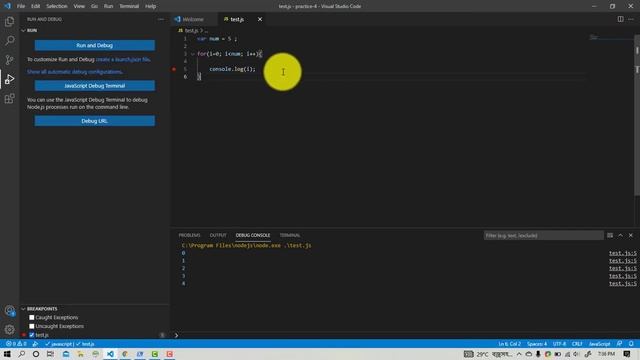Show hidden system tray icons chevron
Image resolution: width=640 pixels, height=360 pixels.
[519, 354]
